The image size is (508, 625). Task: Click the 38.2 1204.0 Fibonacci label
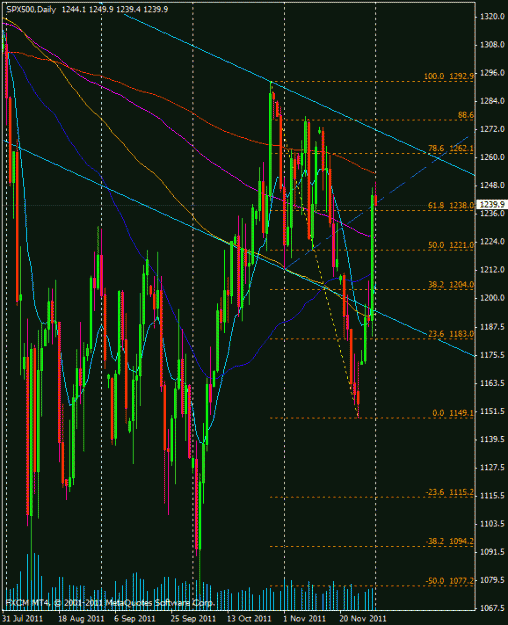point(451,285)
